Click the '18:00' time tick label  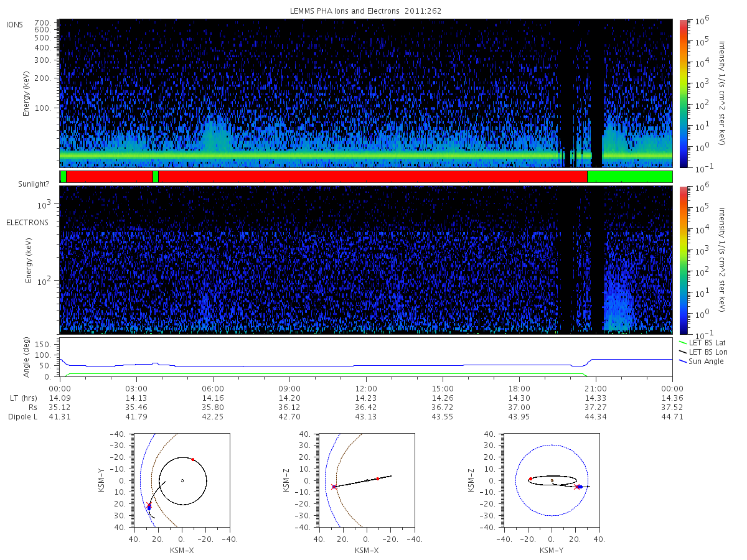(519, 389)
